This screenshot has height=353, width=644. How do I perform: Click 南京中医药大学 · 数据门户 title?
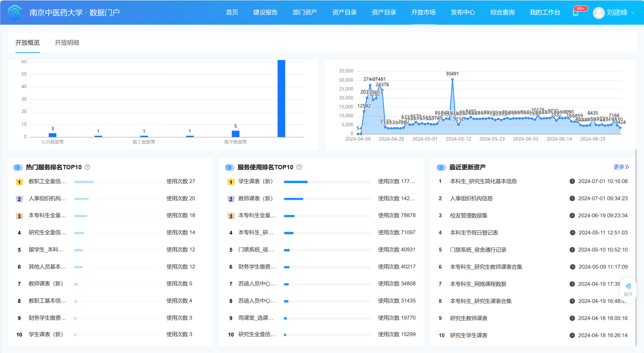coord(75,12)
